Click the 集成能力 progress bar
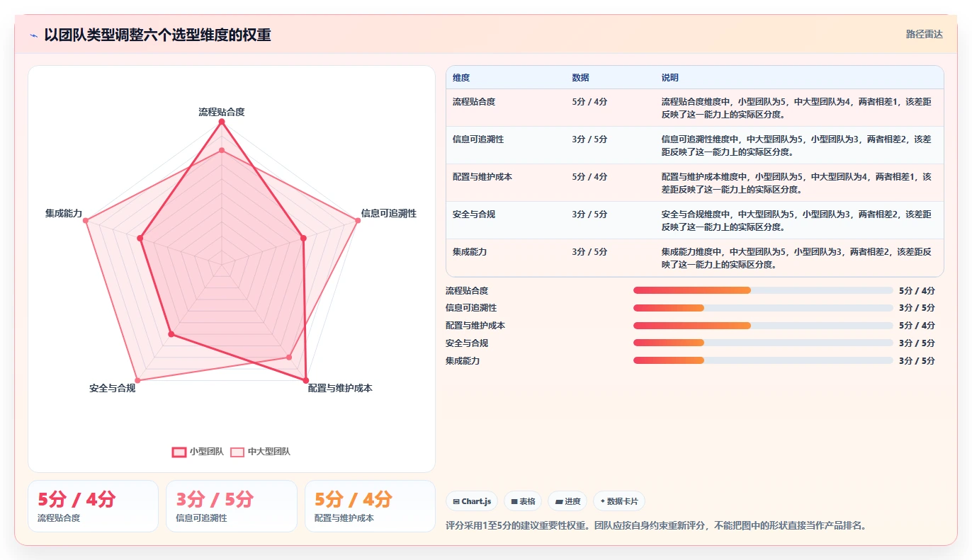 [763, 360]
